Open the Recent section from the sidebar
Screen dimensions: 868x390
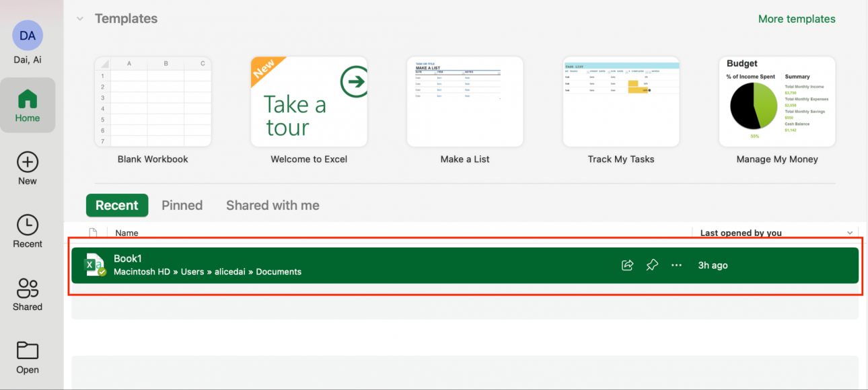(28, 231)
